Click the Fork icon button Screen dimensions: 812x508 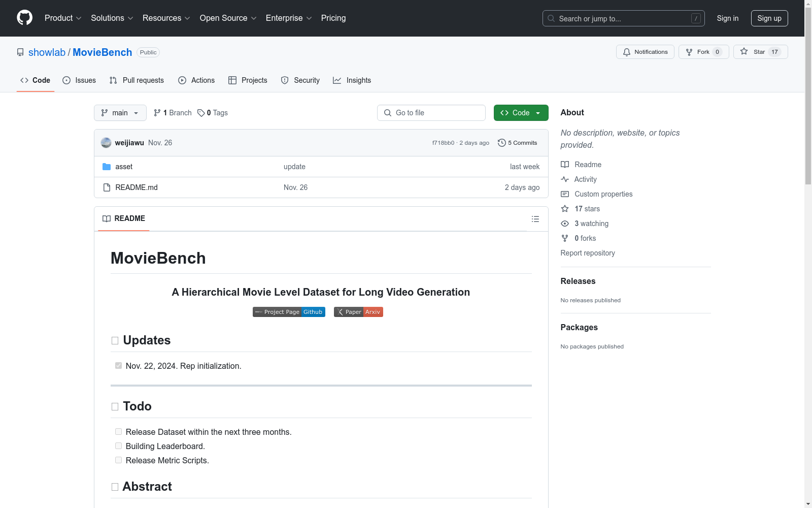[x=689, y=52]
